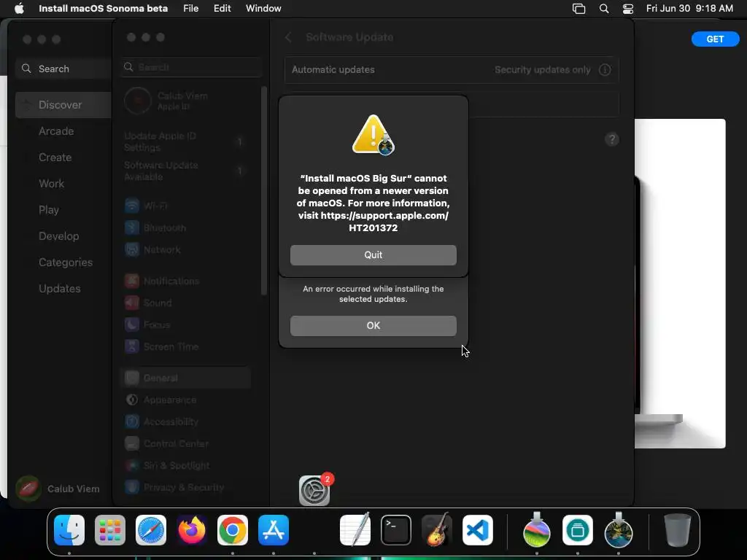Select Arcade in App Store sidebar
This screenshot has width=747, height=560.
(56, 131)
